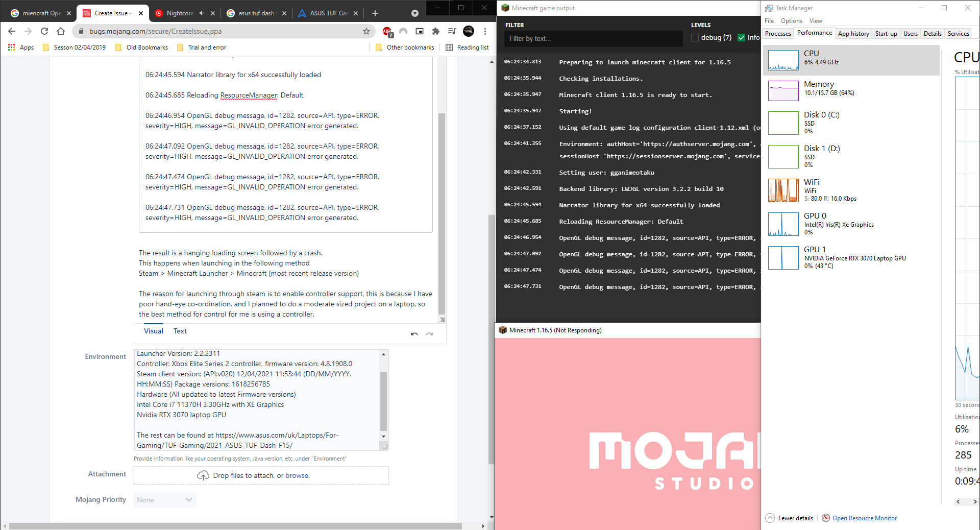Open Resource Monitor from Task Manager
Screen dimensions: 980x530
(x=864, y=518)
